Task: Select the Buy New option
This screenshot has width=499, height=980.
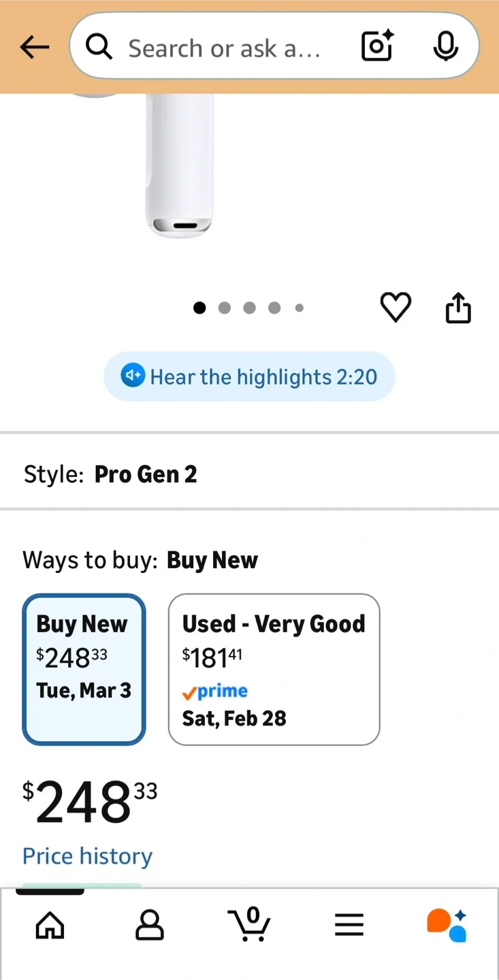Action: click(x=84, y=669)
